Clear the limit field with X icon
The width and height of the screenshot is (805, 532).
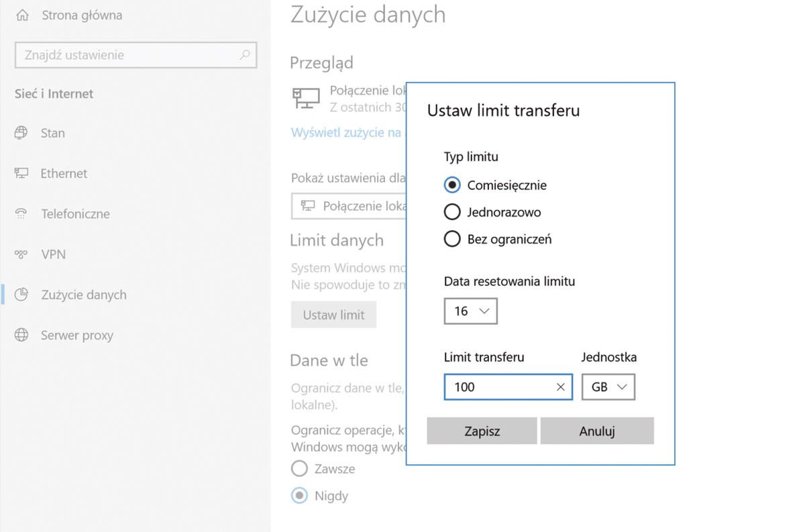560,387
